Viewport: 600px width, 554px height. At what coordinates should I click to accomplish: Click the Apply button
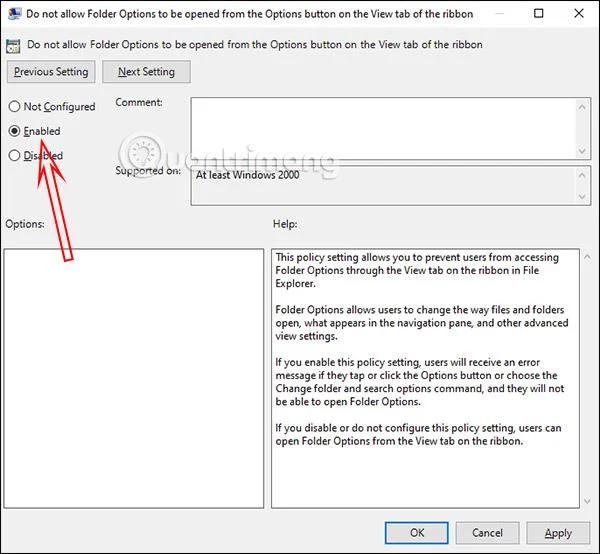click(558, 533)
